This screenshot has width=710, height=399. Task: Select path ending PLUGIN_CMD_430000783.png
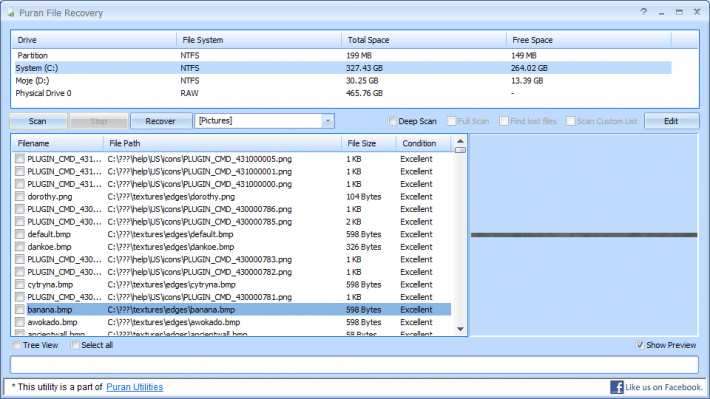click(200, 260)
